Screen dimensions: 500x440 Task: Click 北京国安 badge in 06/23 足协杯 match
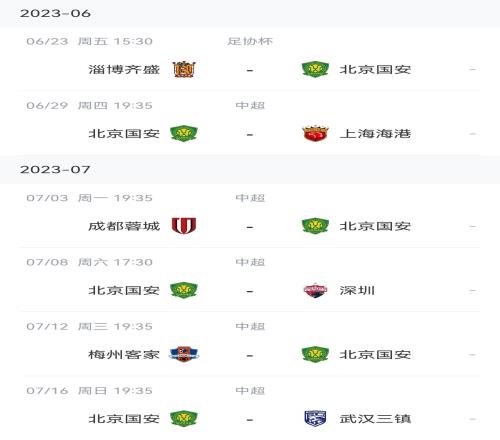(x=315, y=69)
